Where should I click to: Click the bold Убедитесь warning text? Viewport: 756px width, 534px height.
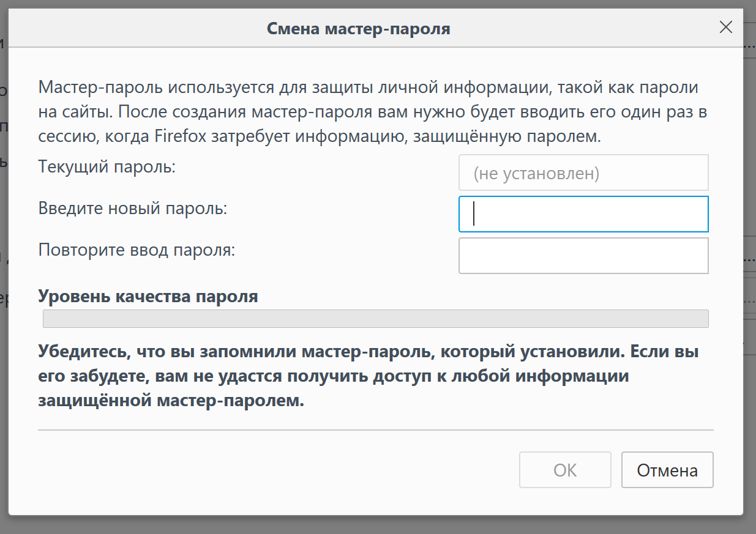click(367, 376)
